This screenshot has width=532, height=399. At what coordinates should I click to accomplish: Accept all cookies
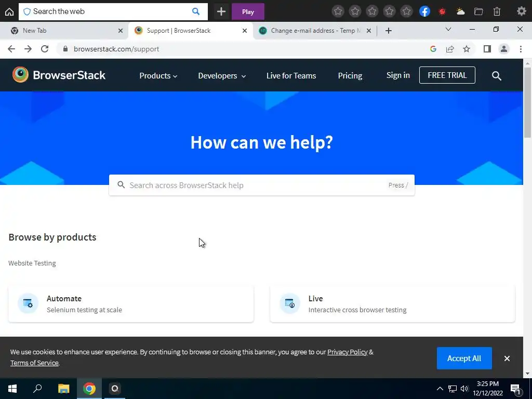point(464,358)
